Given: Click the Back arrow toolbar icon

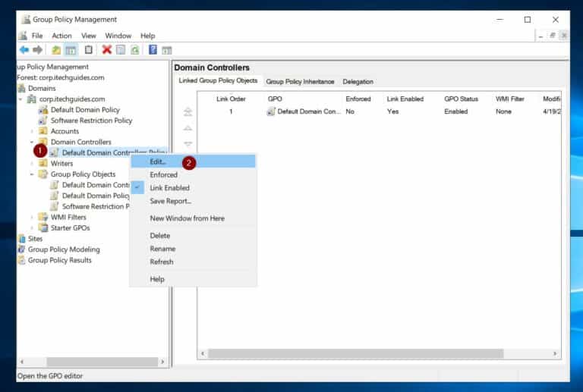Looking at the screenshot, I should 24,50.
